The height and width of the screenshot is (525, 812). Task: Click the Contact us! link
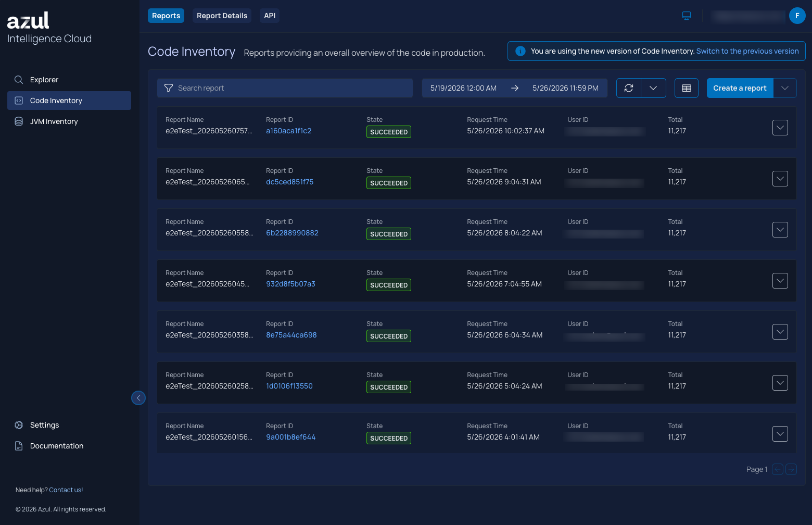point(66,490)
